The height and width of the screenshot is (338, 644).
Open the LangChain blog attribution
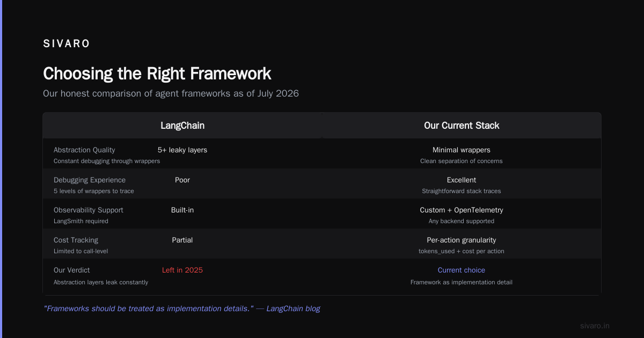pos(293,308)
